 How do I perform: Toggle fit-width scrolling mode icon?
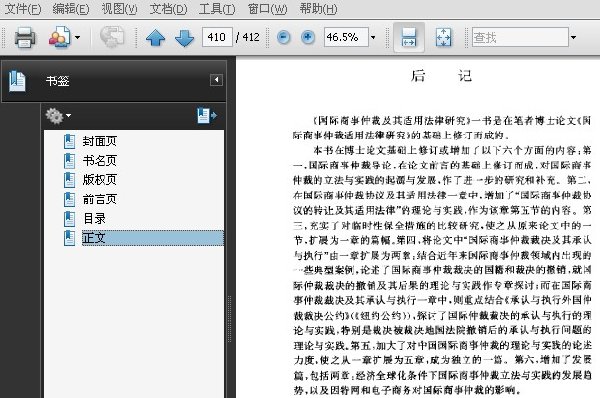pos(409,37)
